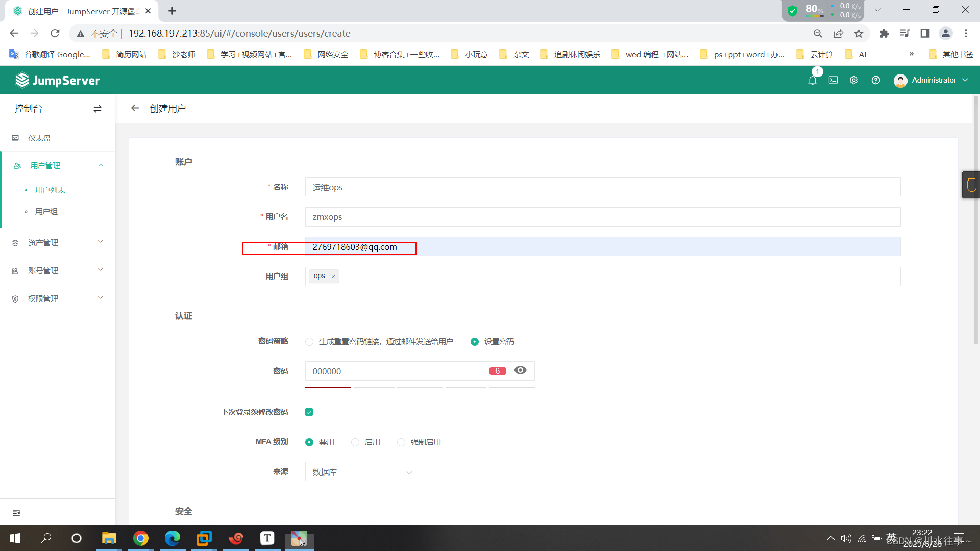Click the help question mark icon

click(x=876, y=80)
